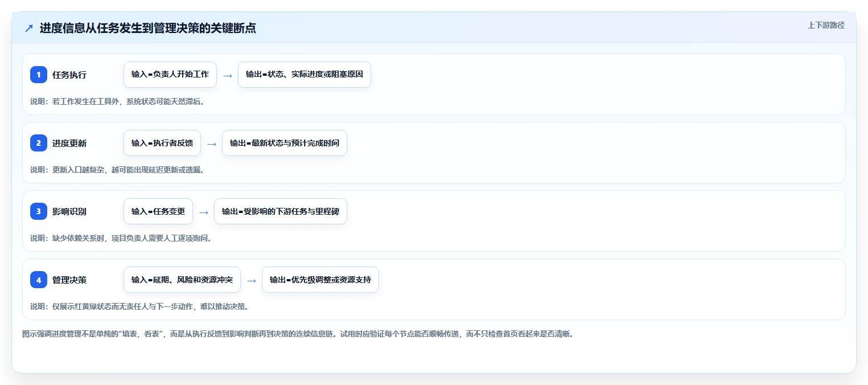The height and width of the screenshot is (385, 868).
Task: Click the number 4 step badge
Action: coord(39,280)
